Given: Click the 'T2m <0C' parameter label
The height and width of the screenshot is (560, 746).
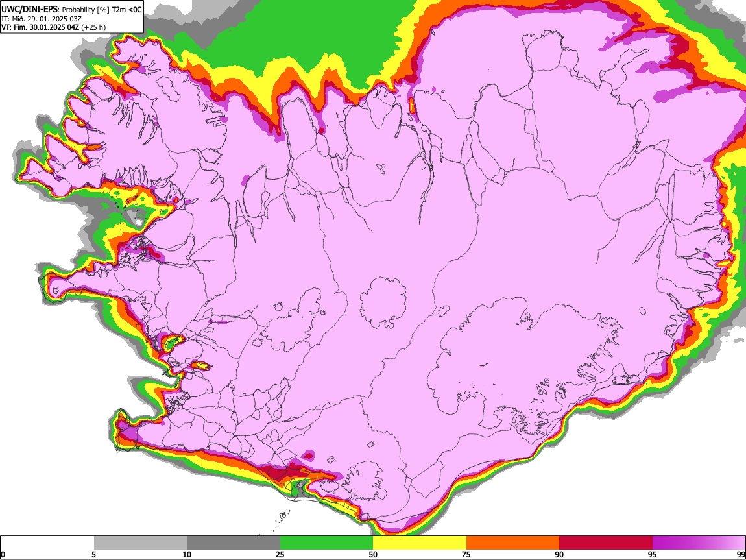Looking at the screenshot, I should tap(126, 10).
